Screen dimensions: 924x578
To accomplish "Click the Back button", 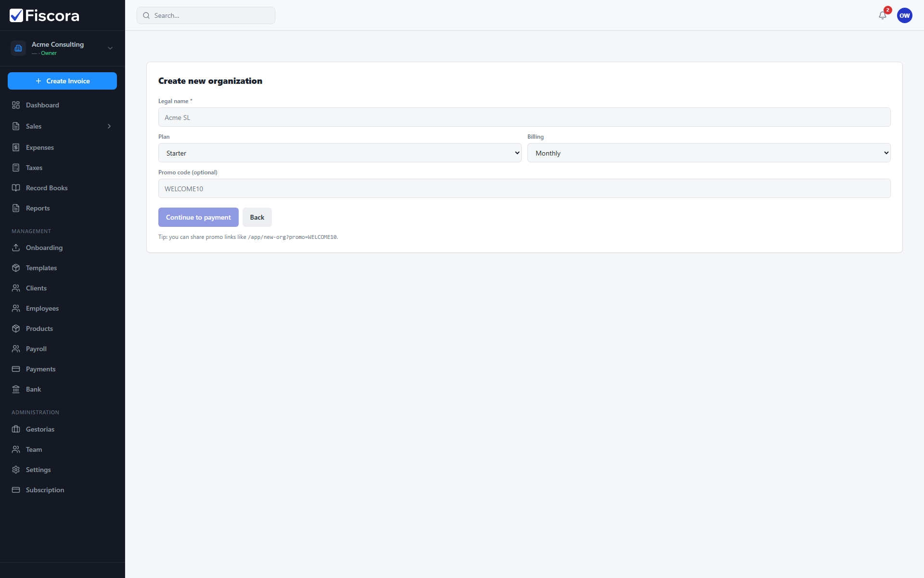I will 257,217.
